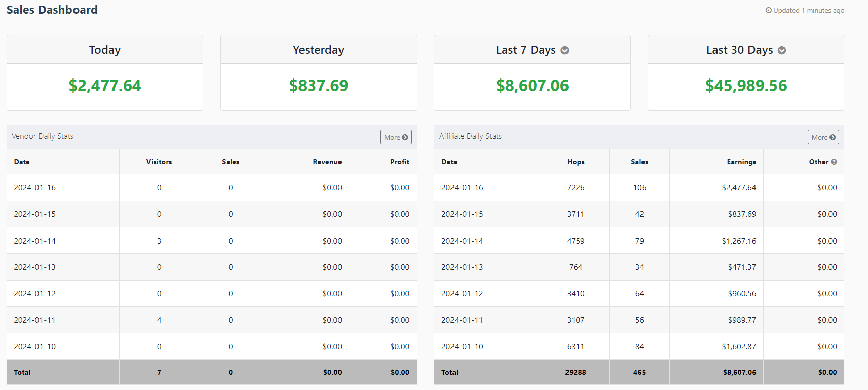Viewport: 868px width, 390px height.
Task: Click the clock icon beside Updated text
Action: click(768, 10)
